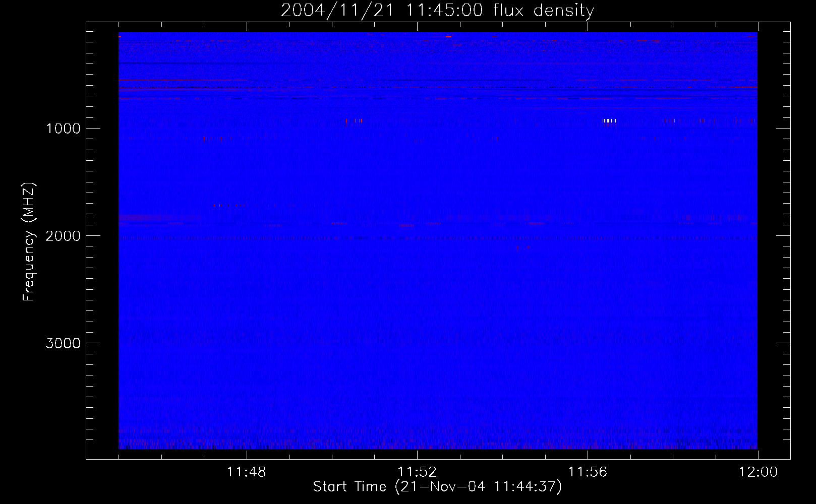Click the 12:00 time tick label

[x=758, y=472]
